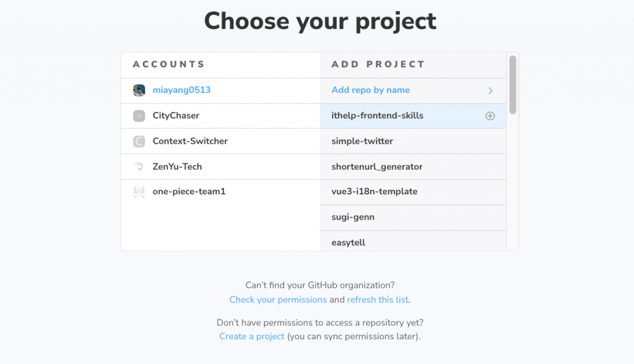Viewport: 634px width, 364px height.
Task: Select the miayang0513 account
Action: [x=181, y=90]
